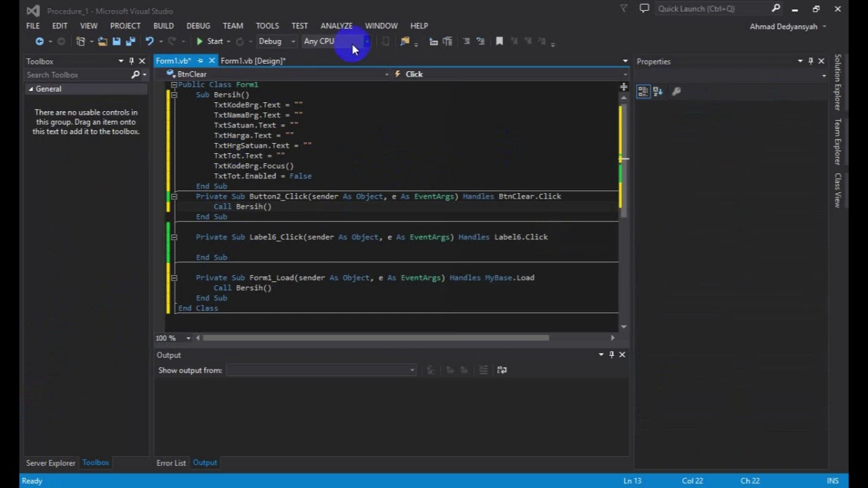
Task: Click the Save All toolbar icon
Action: point(130,41)
